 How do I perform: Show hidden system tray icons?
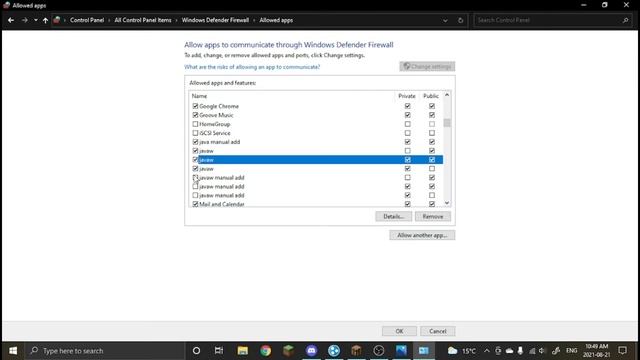coord(487,351)
